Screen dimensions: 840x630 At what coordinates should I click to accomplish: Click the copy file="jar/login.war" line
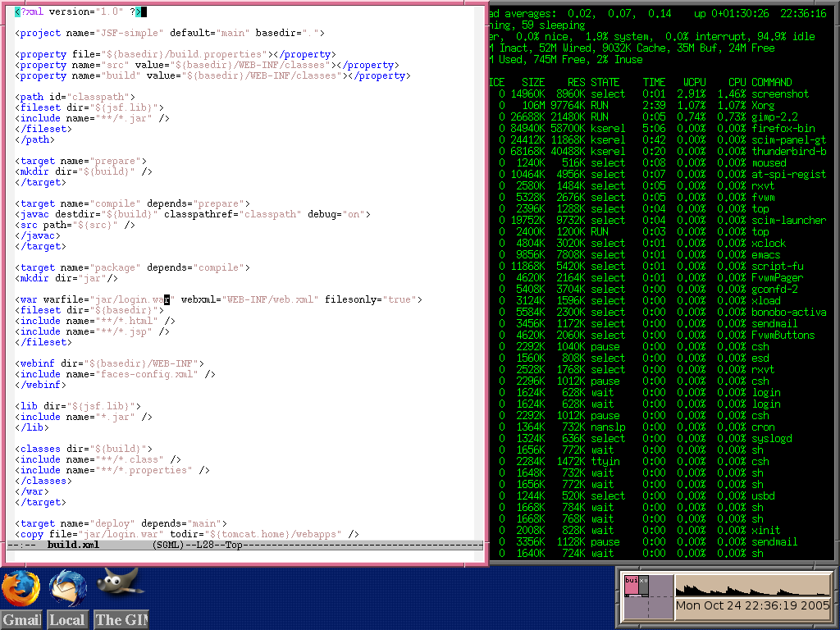(187, 534)
